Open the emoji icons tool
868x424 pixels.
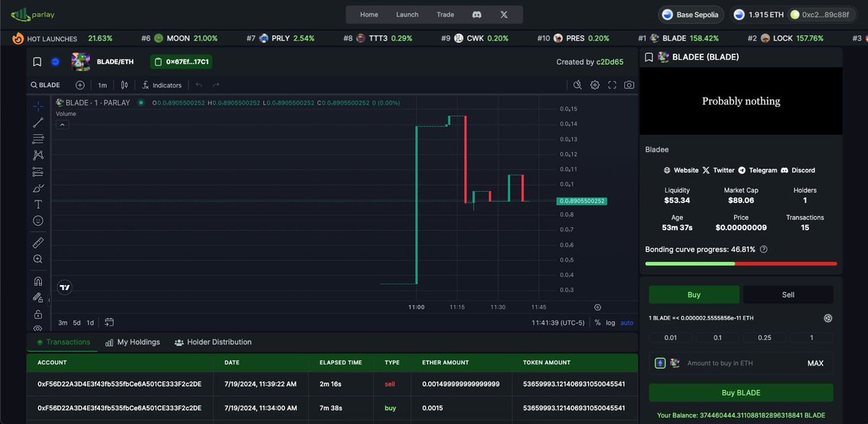click(x=38, y=221)
